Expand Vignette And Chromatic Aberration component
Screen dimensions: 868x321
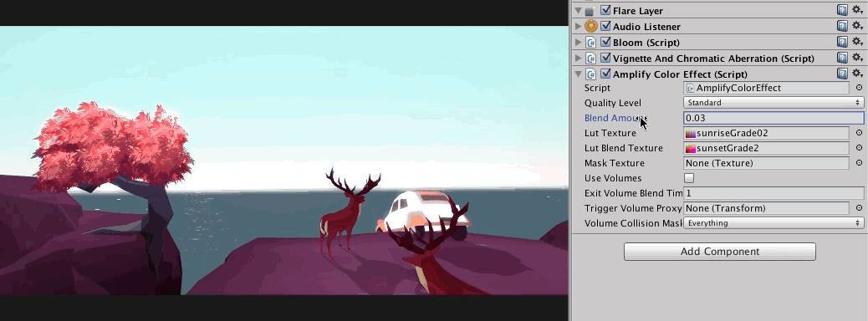tap(578, 59)
